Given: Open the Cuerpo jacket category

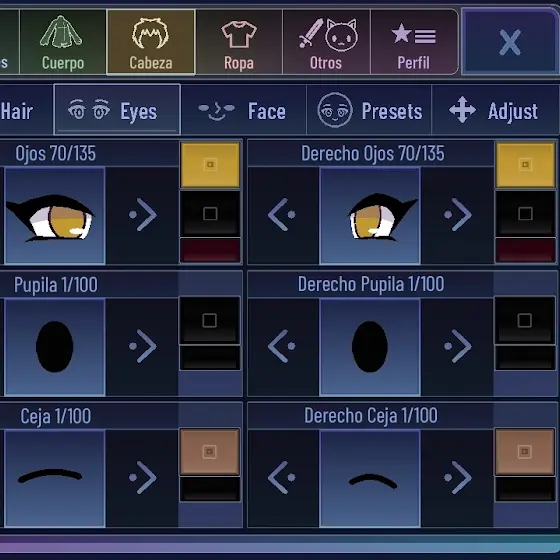Looking at the screenshot, I should pos(63,42).
